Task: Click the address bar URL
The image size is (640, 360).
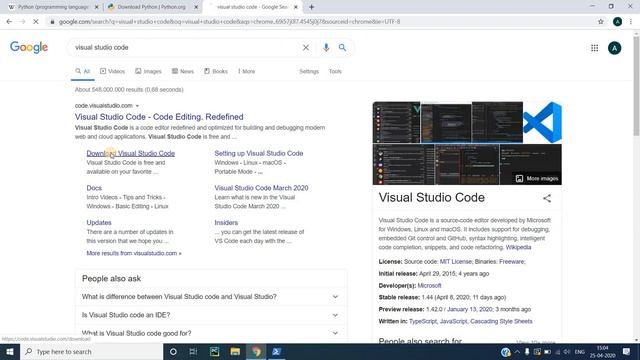Action: tap(229, 22)
